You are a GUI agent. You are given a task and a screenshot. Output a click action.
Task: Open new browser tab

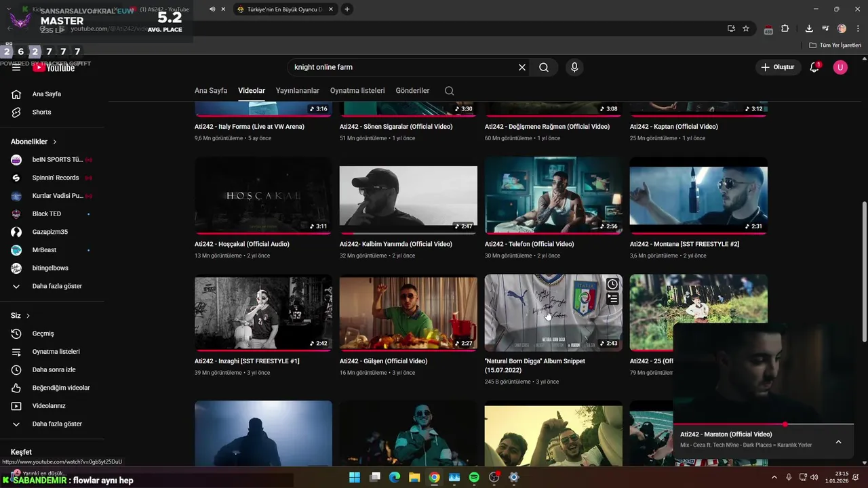[x=347, y=9]
